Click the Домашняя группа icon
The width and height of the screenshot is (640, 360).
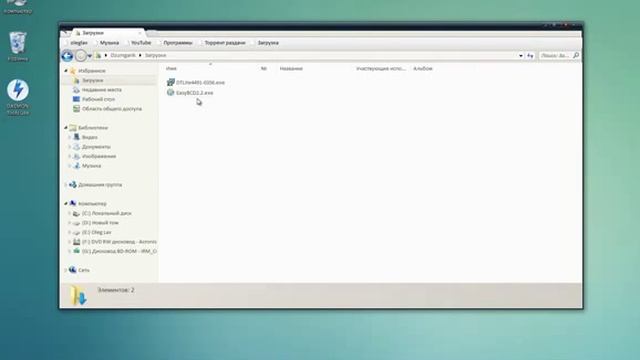click(x=73, y=185)
